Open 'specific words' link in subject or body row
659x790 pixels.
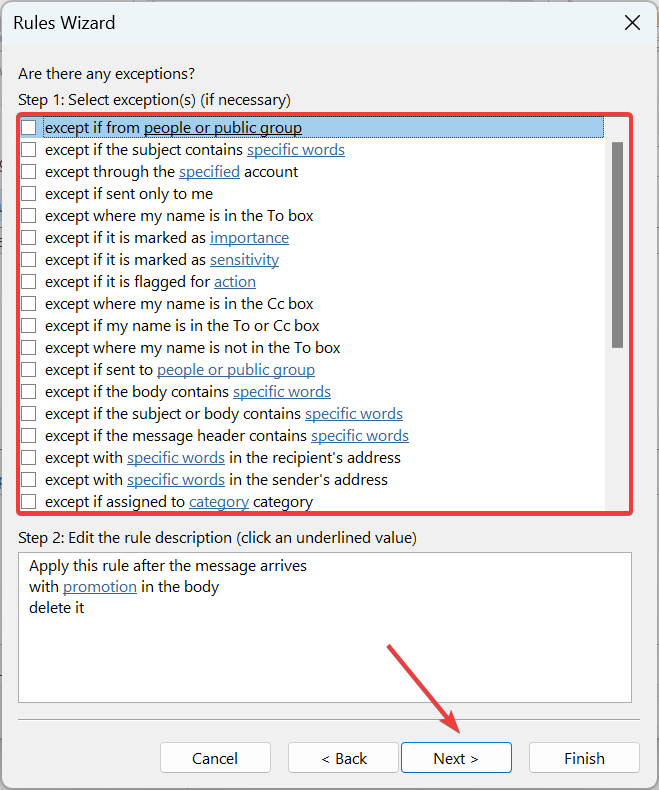click(x=354, y=414)
